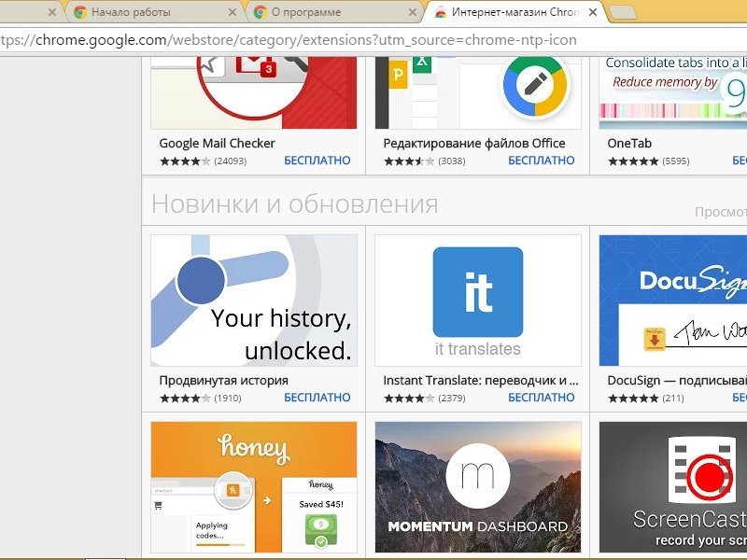The width and height of the screenshot is (747, 560).
Task: Click the Новинки и обновления heading
Action: (295, 203)
